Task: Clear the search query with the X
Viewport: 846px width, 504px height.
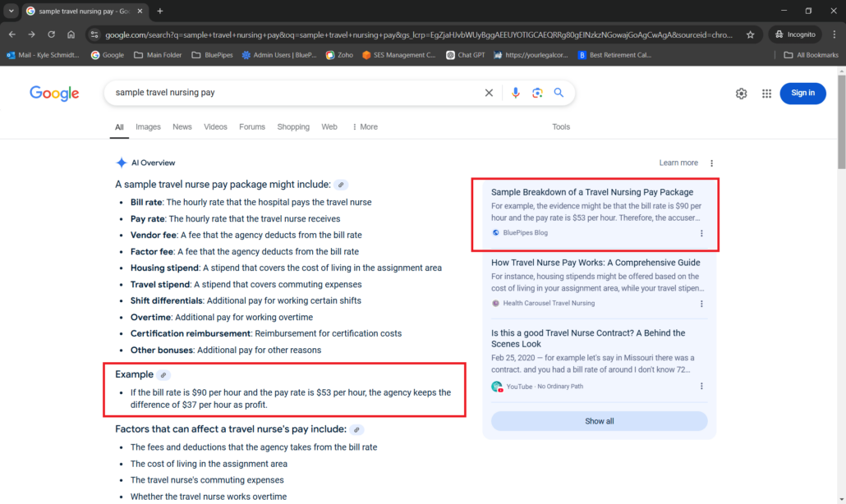Action: pyautogui.click(x=489, y=93)
